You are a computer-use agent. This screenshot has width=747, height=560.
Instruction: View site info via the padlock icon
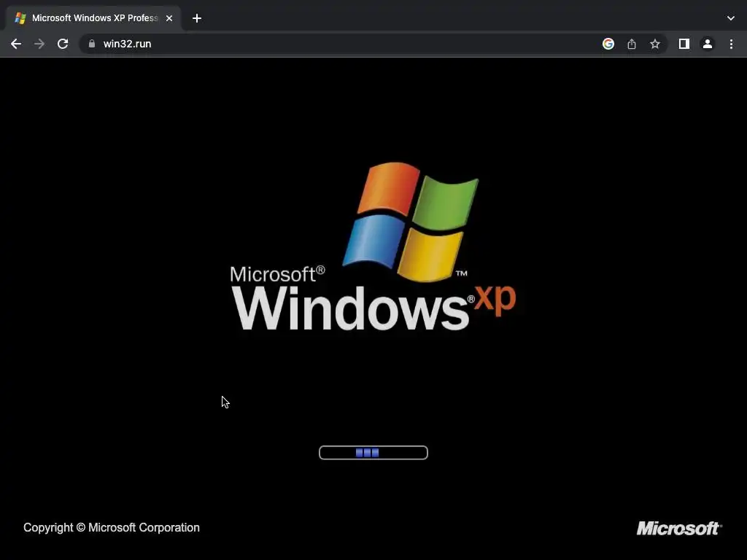(x=92, y=44)
